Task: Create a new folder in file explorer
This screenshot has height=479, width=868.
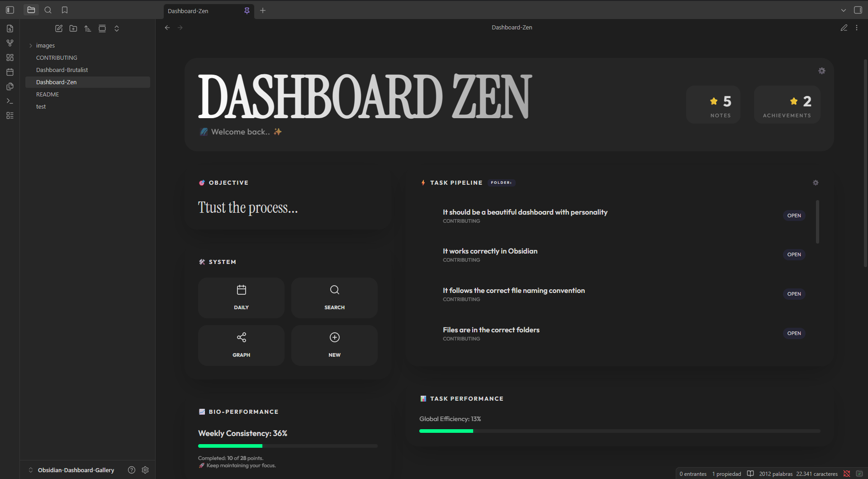Action: pos(73,29)
